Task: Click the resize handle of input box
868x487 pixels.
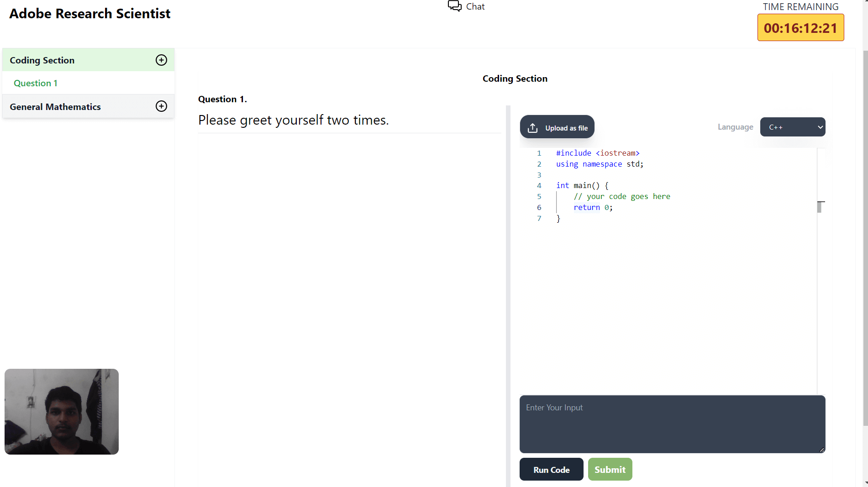Action: pos(821,450)
